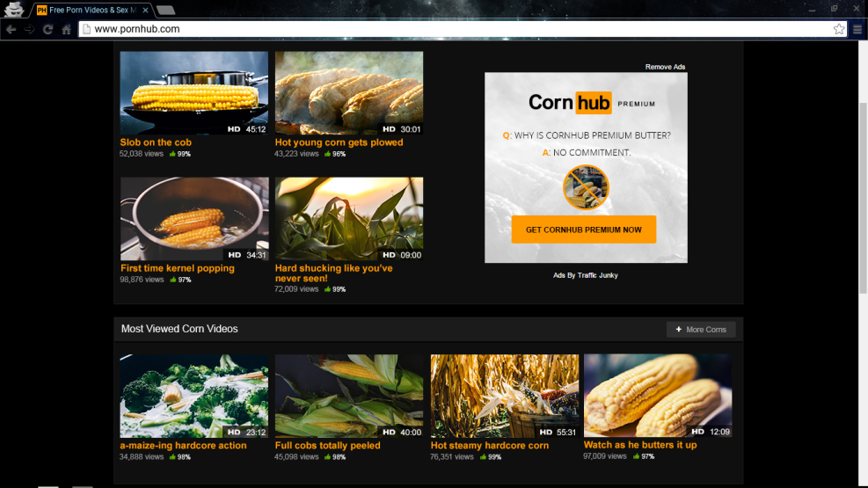Open 'Hot young corn gets plowed' title link

(339, 142)
